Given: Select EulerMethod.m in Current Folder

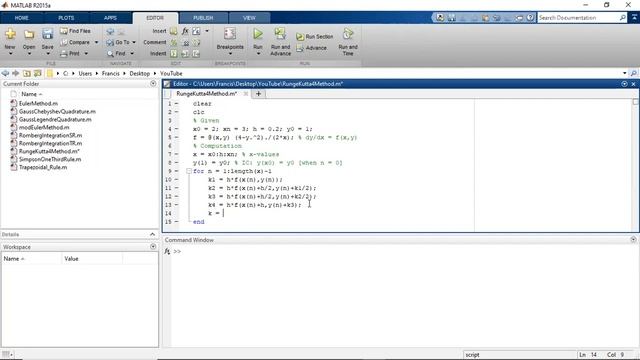Looking at the screenshot, I should tap(38, 104).
